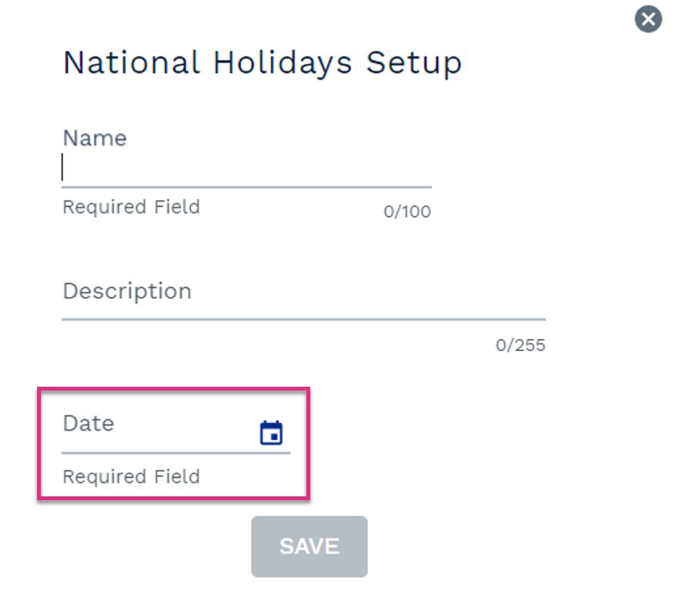Select the 0/100 character counter
This screenshot has width=676, height=616.
(407, 212)
